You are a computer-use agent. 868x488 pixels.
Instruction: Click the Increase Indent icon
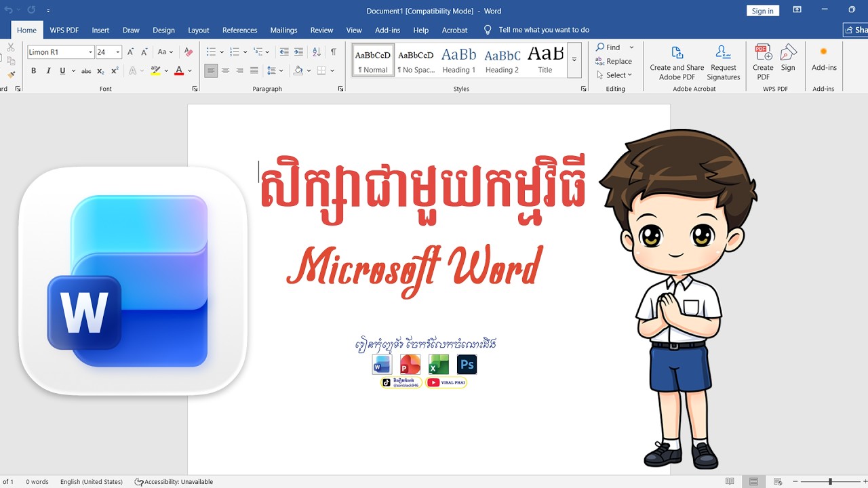point(298,52)
